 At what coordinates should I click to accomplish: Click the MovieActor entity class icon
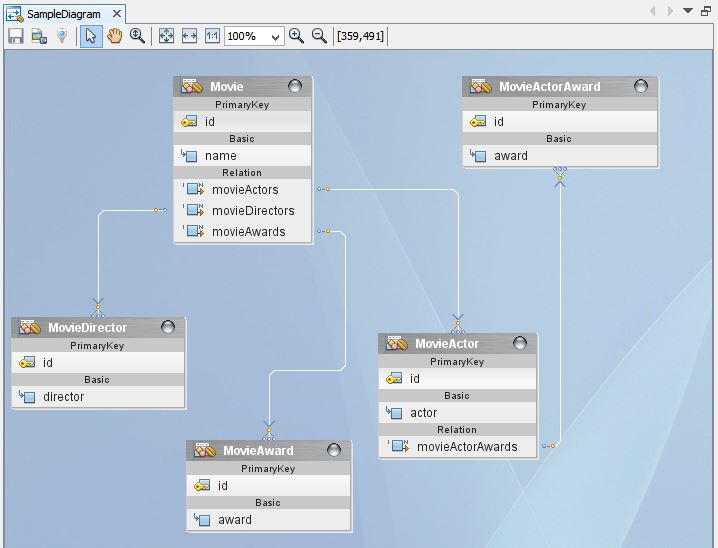point(397,343)
